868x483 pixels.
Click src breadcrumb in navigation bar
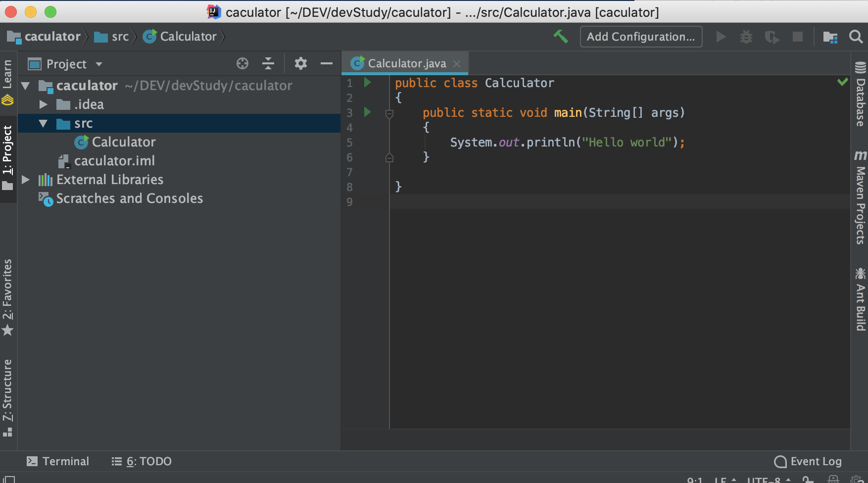[112, 37]
